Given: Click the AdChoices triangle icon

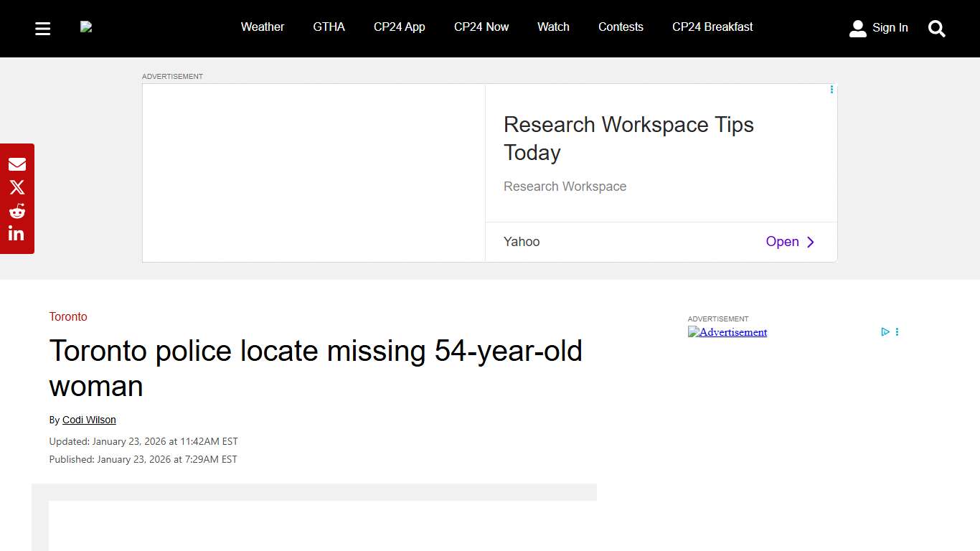Looking at the screenshot, I should pos(885,332).
